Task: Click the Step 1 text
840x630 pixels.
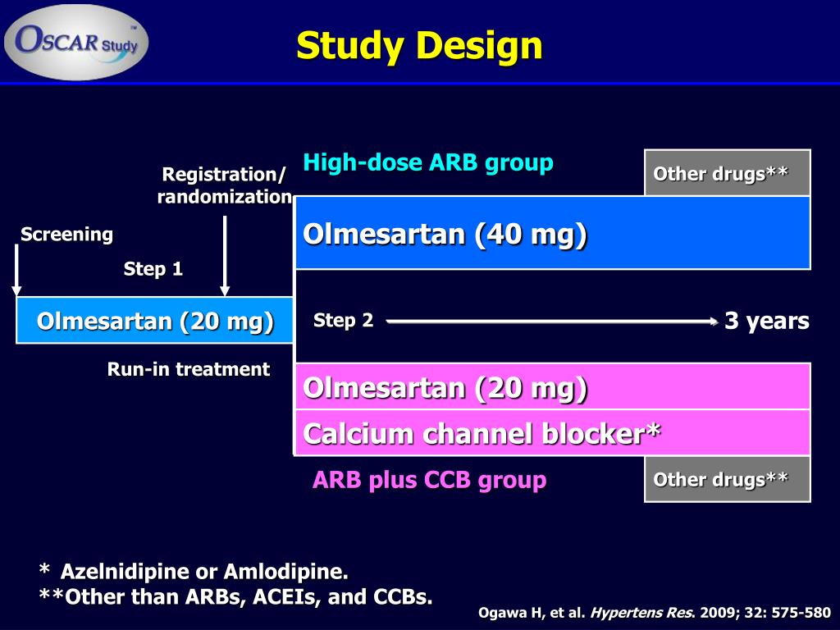Action: 153,268
